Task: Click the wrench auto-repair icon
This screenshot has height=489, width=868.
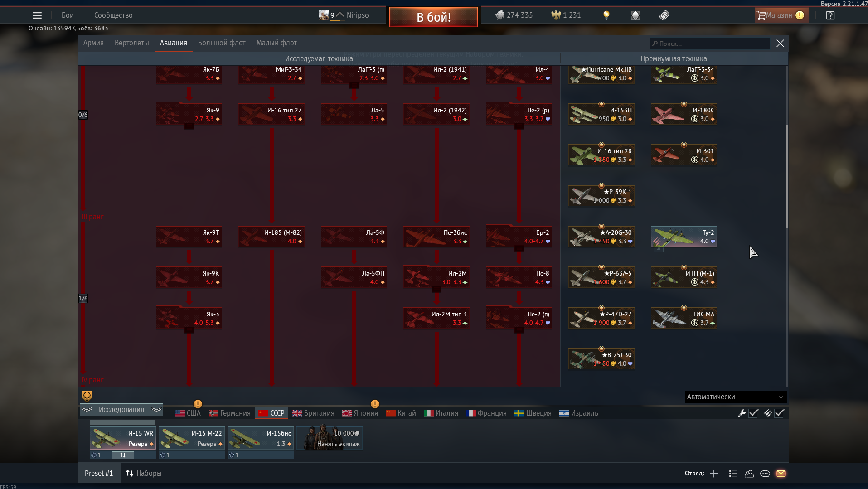Action: click(x=742, y=413)
